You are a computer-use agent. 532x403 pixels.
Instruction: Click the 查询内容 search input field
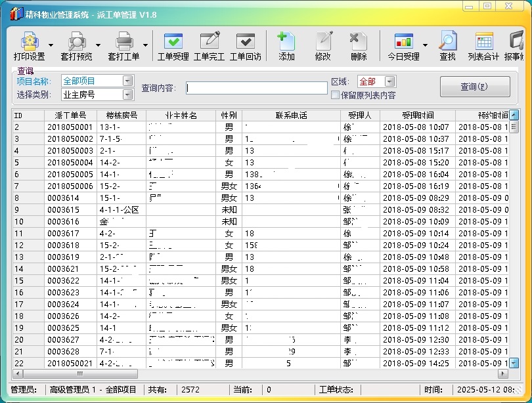pos(256,88)
